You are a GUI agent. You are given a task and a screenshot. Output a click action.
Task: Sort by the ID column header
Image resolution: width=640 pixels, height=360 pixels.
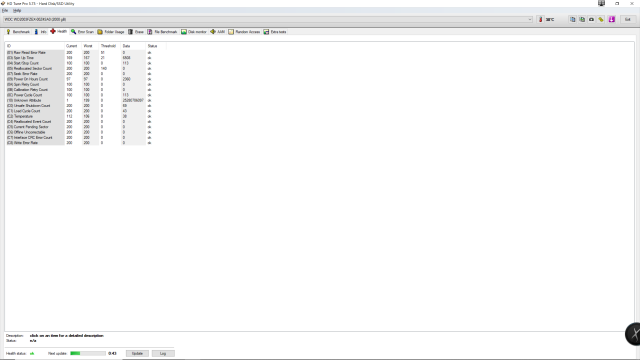pyautogui.click(x=35, y=46)
